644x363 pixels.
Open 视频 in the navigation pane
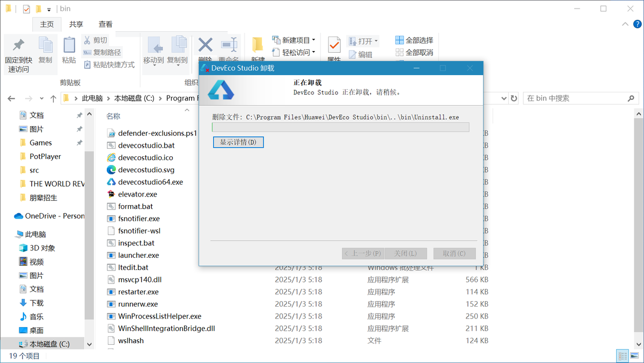tap(36, 262)
